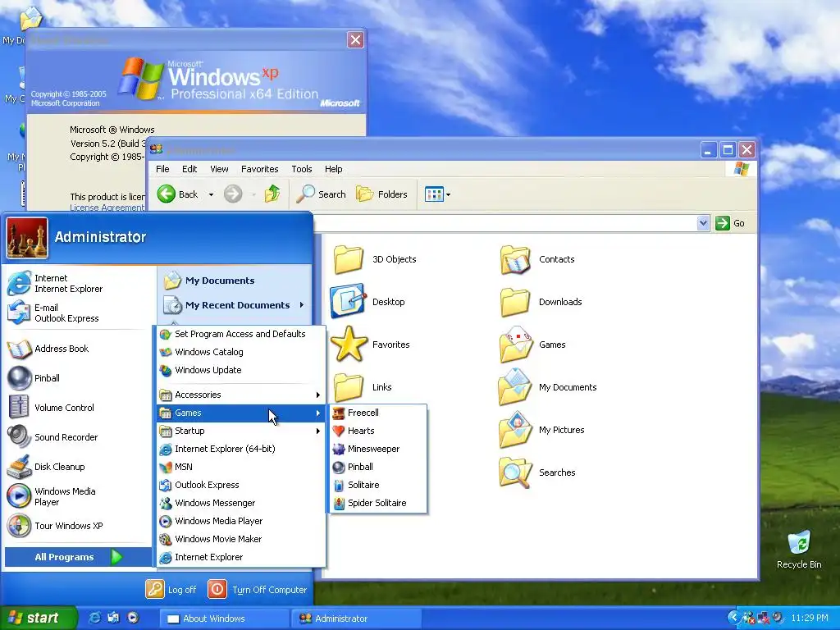
Task: Open Volume Control from Start menu
Action: pyautogui.click(x=80, y=408)
